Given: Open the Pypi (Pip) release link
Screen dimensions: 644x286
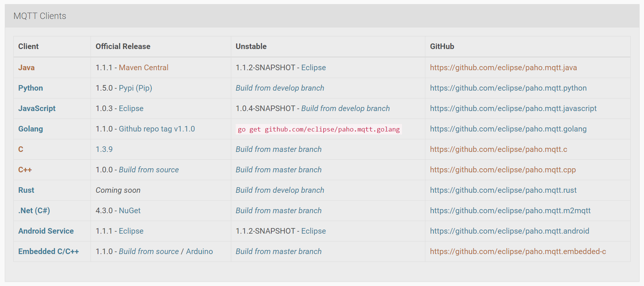Looking at the screenshot, I should (x=135, y=88).
